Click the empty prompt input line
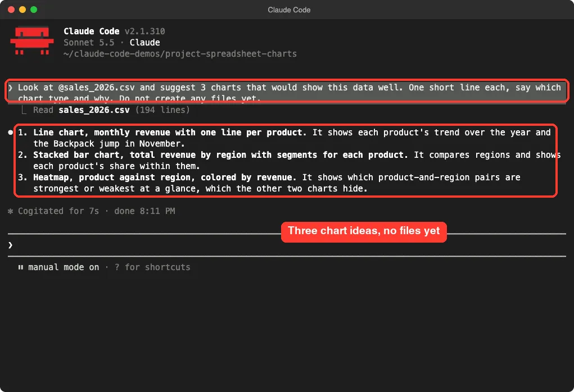 pyautogui.click(x=287, y=245)
